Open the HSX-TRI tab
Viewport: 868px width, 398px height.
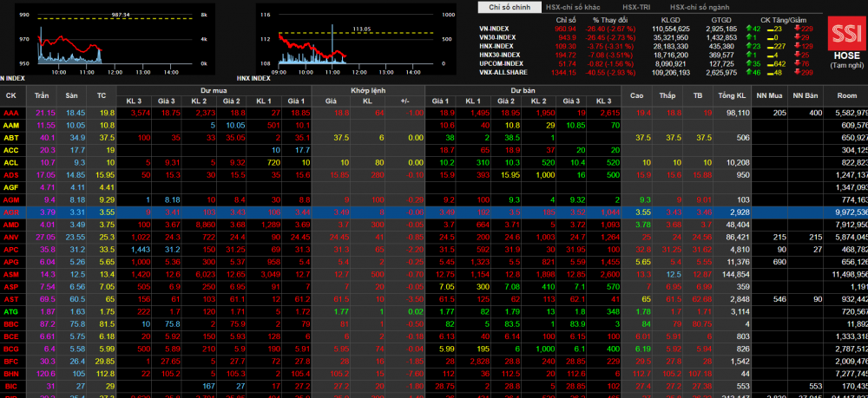(x=636, y=7)
